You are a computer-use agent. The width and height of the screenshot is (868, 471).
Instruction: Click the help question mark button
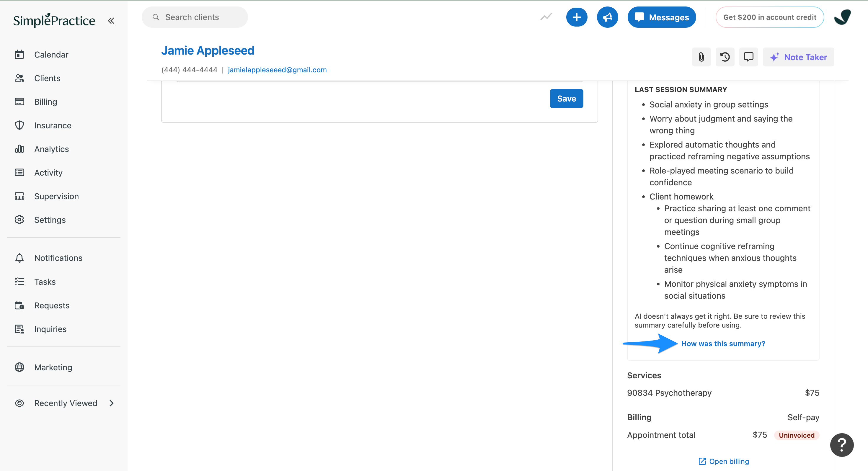click(842, 445)
